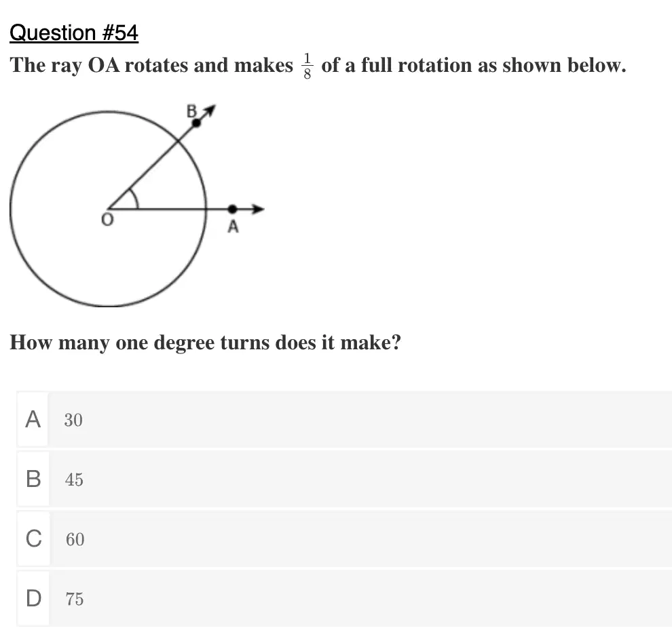The height and width of the screenshot is (643, 672).
Task: Click the arrowhead of ray OB
Action: coord(210,110)
